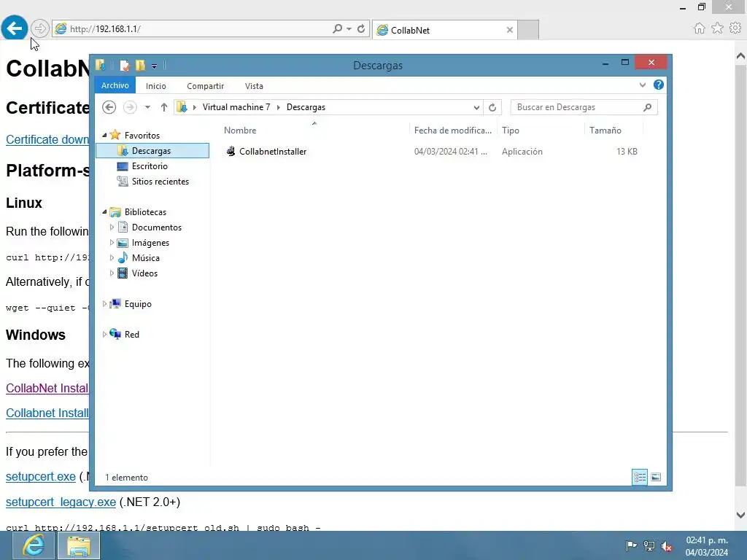The width and height of the screenshot is (747, 560).
Task: Open File Explorer from the taskbar
Action: point(79,545)
